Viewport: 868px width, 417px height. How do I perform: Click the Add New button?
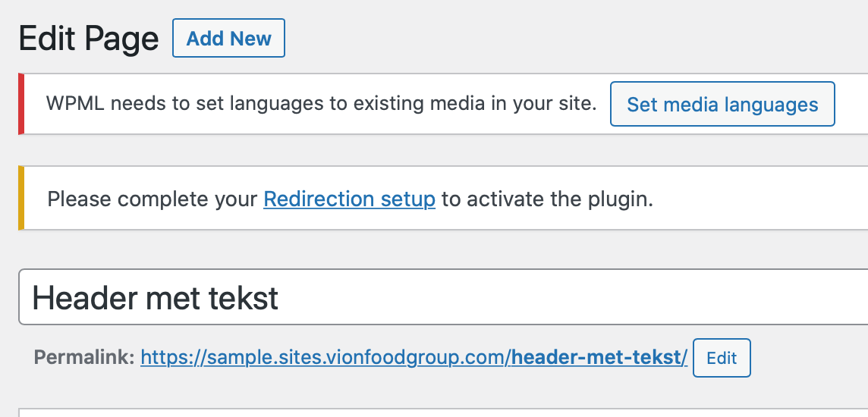228,39
